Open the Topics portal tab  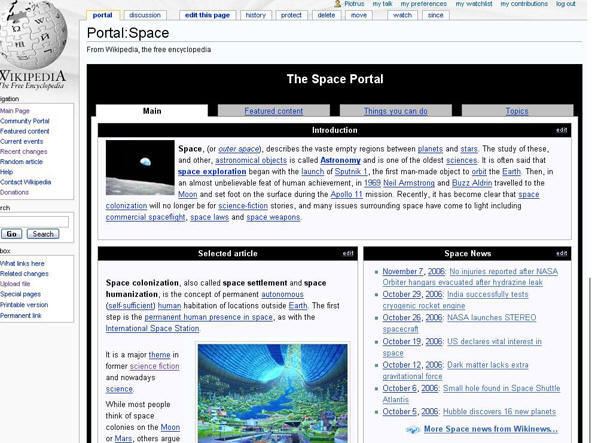[x=517, y=111]
